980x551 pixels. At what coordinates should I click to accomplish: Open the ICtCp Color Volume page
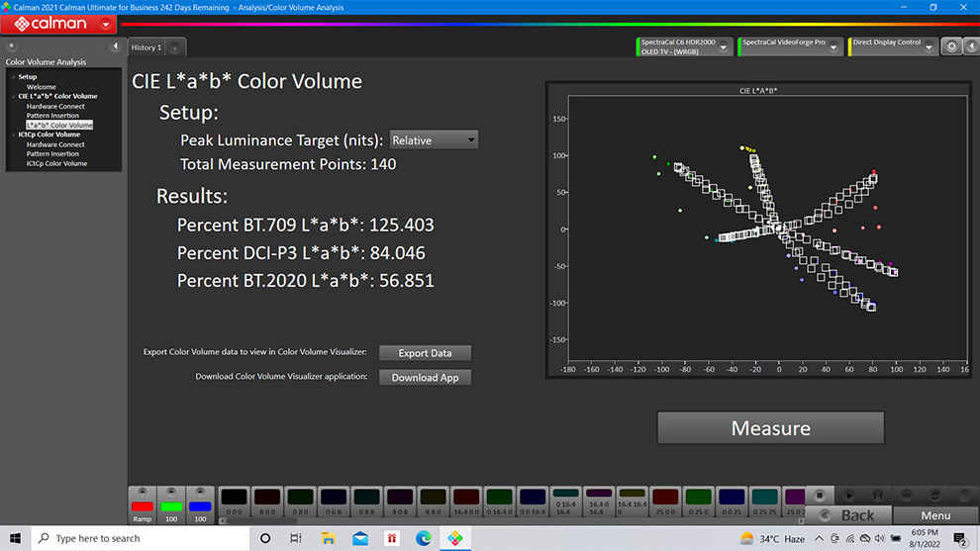pos(56,163)
